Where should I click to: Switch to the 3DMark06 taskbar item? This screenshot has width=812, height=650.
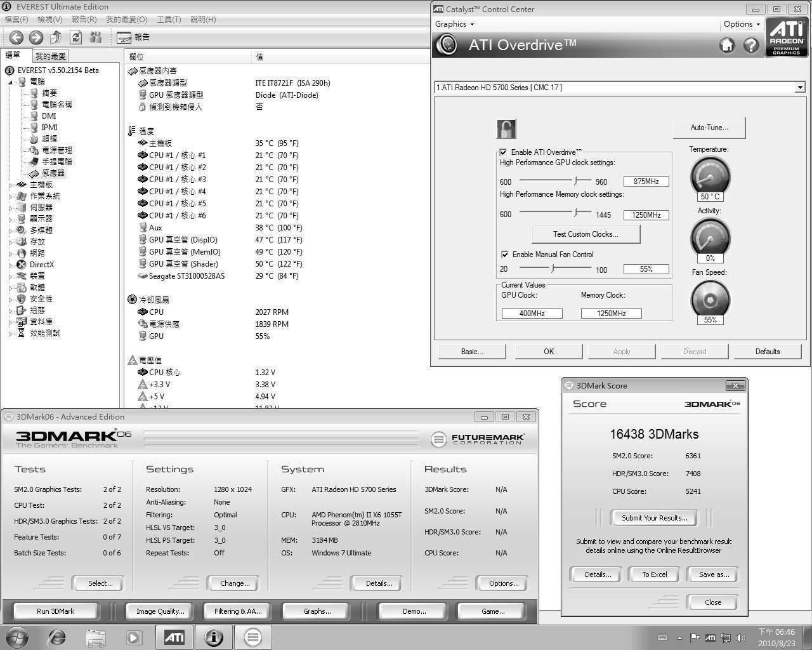coord(253,637)
